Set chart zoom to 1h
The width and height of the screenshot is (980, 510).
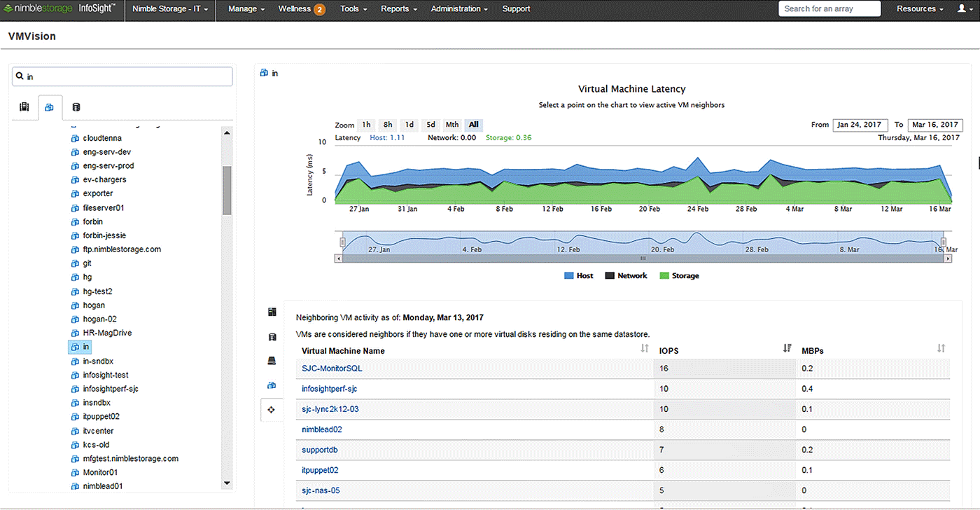[366, 125]
